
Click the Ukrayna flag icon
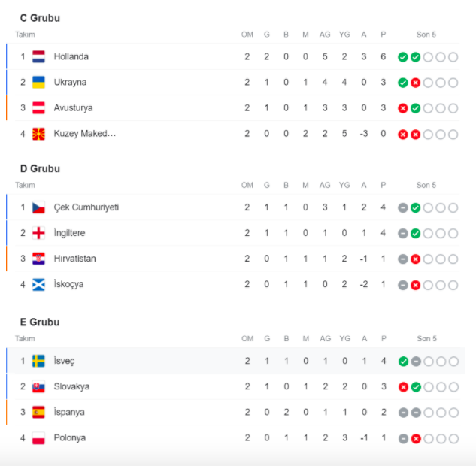(x=38, y=82)
